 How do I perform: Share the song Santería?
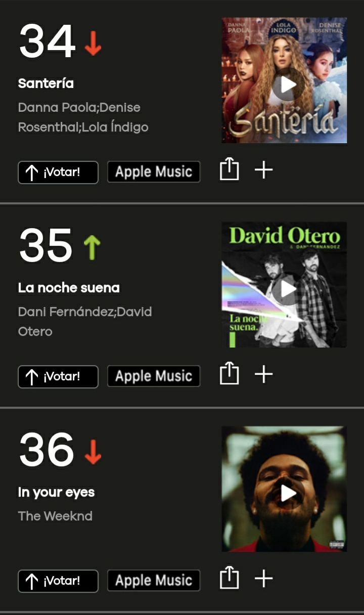click(x=229, y=169)
